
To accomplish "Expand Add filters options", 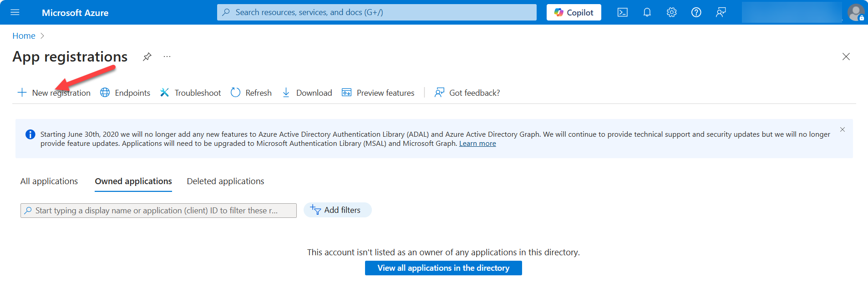I will coord(337,210).
